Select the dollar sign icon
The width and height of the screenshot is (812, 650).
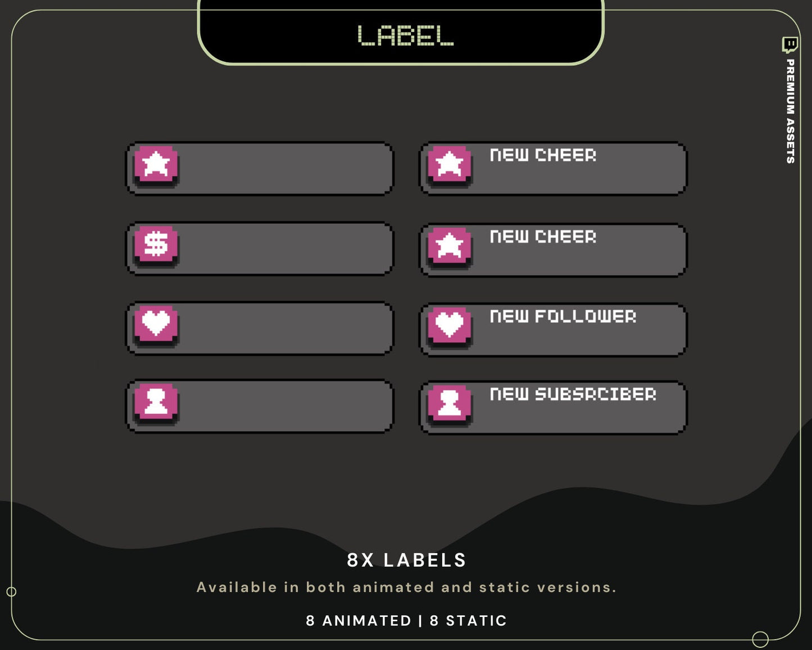156,245
